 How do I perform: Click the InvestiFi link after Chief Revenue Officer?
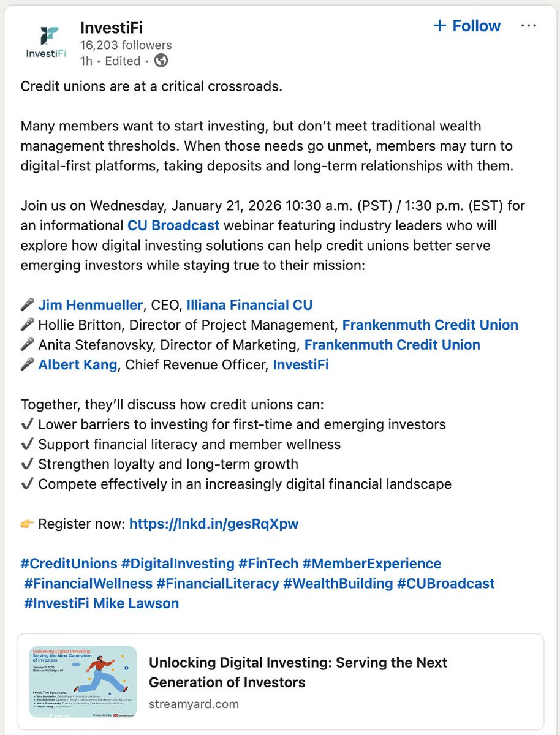click(300, 365)
